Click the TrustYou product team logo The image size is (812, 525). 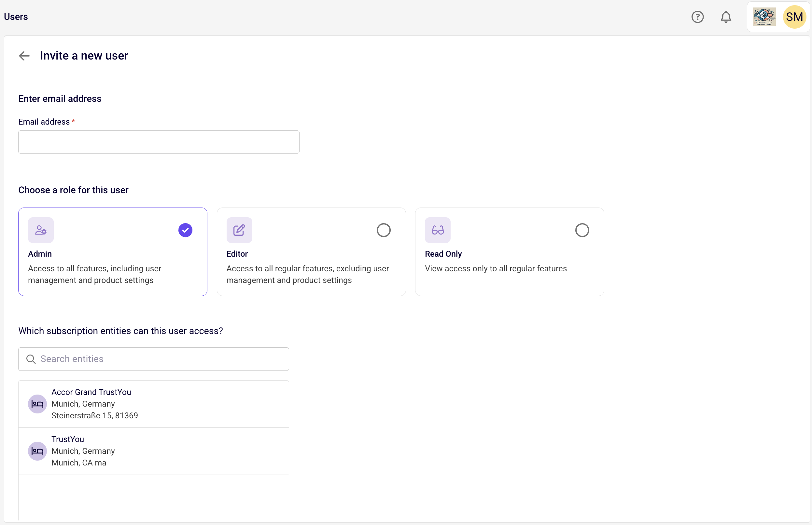click(x=764, y=17)
